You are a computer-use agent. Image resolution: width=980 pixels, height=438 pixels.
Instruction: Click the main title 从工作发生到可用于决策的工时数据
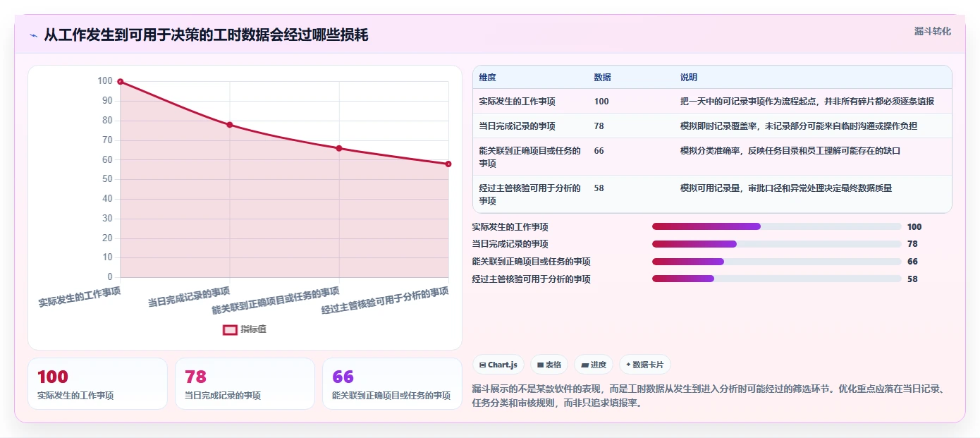206,35
